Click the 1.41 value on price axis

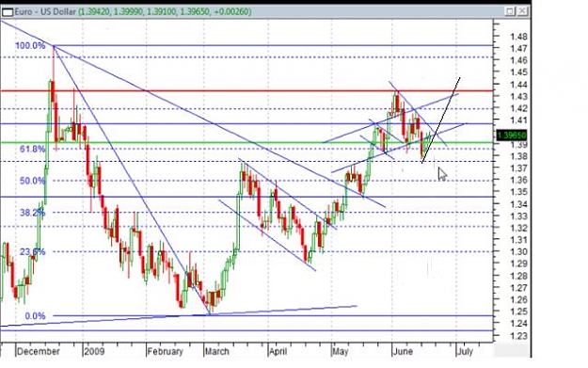click(518, 120)
